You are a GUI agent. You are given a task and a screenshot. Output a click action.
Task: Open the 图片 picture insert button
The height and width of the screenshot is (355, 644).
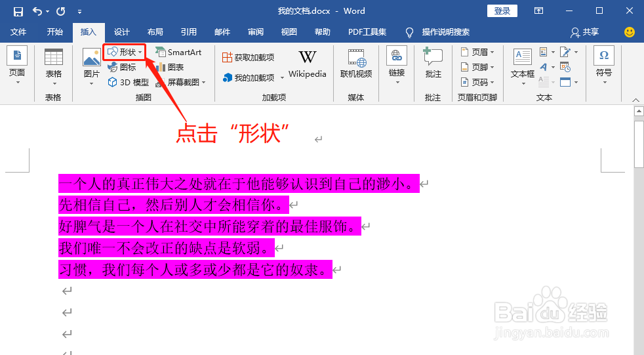[x=91, y=66]
